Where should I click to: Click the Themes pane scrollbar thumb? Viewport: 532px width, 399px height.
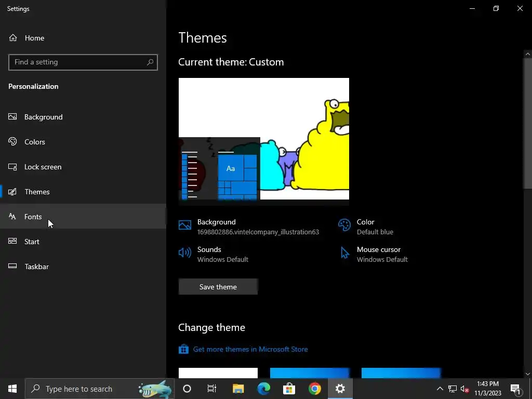pyautogui.click(x=528, y=123)
